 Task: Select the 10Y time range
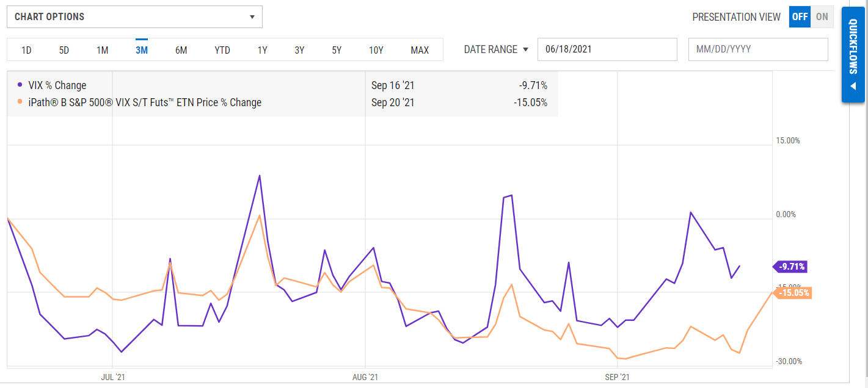tap(376, 50)
